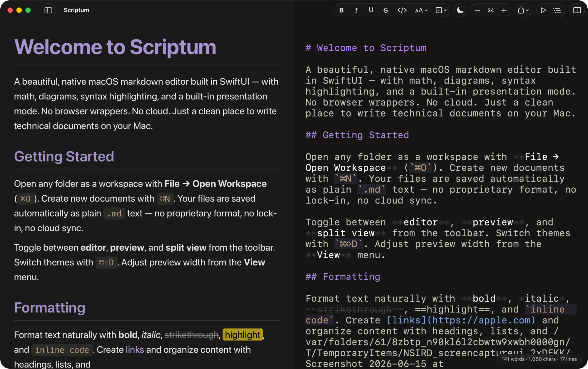This screenshot has height=369, width=588.
Task: Click the ⌘⇧D shortcut badge in preview
Action: click(x=106, y=262)
